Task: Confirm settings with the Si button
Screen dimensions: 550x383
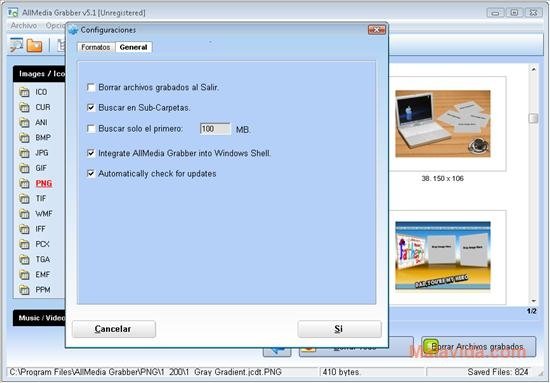Action: (x=339, y=329)
